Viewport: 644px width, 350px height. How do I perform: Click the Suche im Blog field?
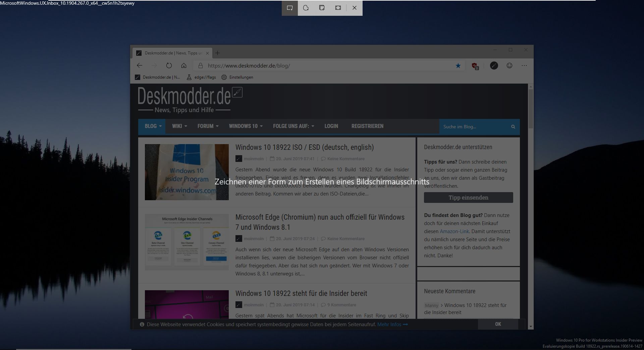click(x=473, y=127)
